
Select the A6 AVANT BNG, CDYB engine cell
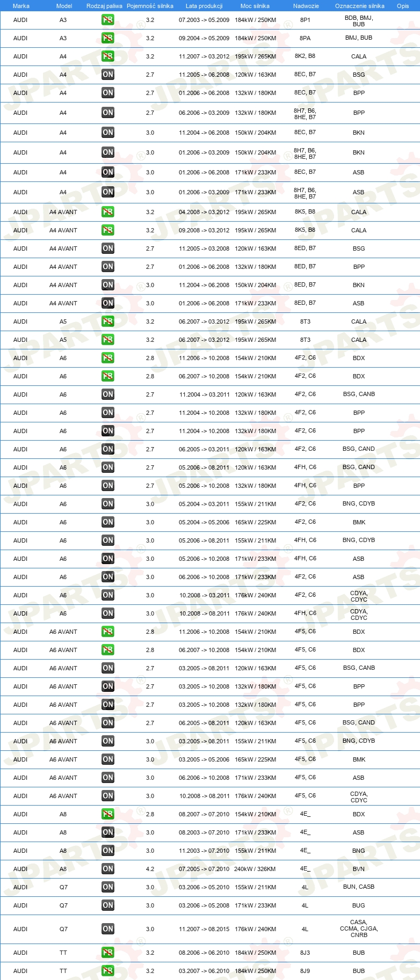[359, 741]
